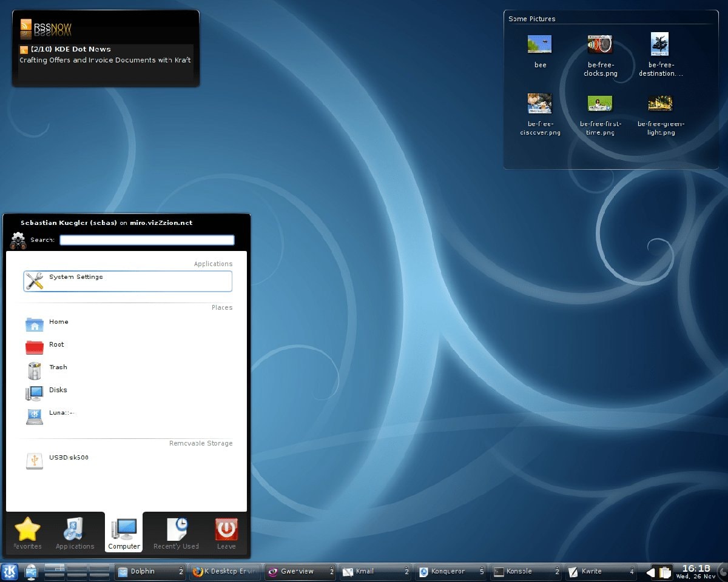Click inside the Kickoff search field
The image size is (728, 582).
point(146,240)
